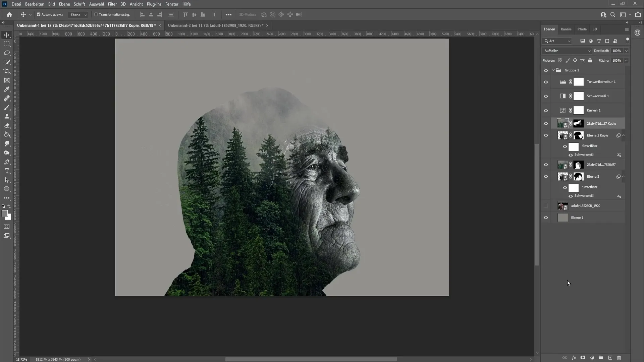The width and height of the screenshot is (644, 362).
Task: Add a layer style via fx icon
Action: pos(574,358)
